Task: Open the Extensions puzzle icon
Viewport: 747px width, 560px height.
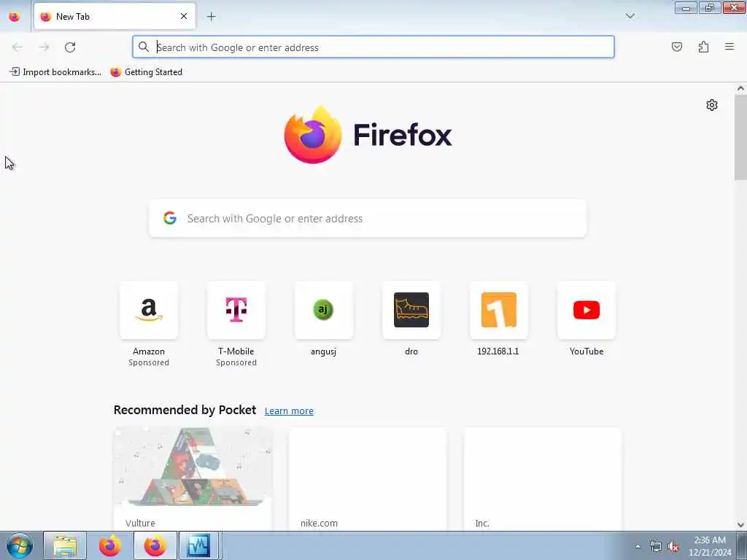Action: [703, 47]
